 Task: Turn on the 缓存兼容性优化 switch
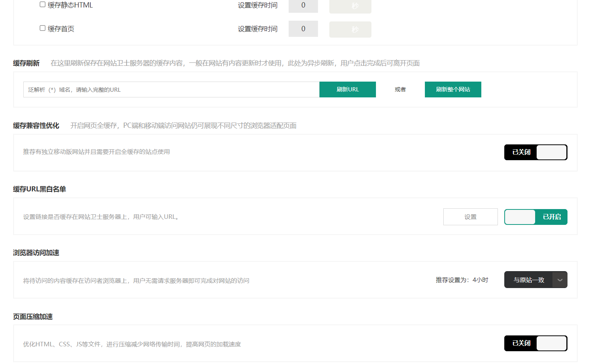[536, 152]
